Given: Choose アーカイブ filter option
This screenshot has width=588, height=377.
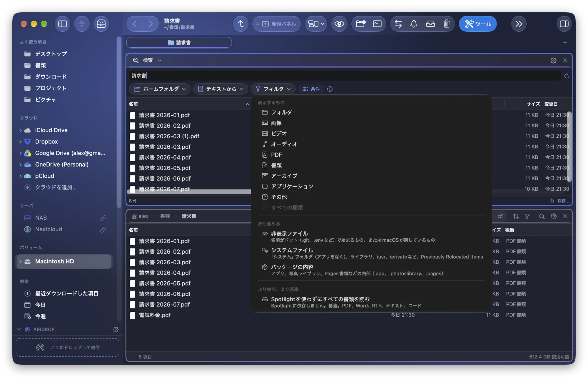Looking at the screenshot, I should coord(372,176).
